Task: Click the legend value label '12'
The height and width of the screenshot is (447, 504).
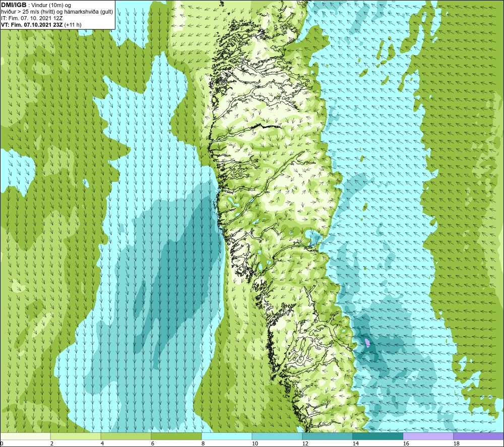Action: click(305, 443)
